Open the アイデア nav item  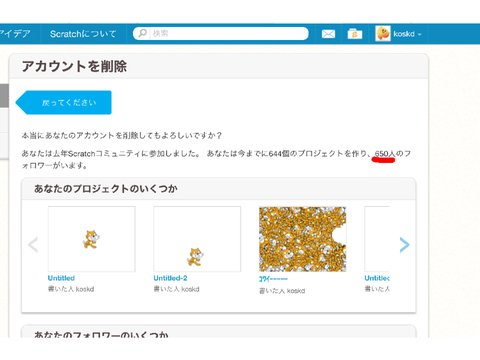click(x=15, y=34)
